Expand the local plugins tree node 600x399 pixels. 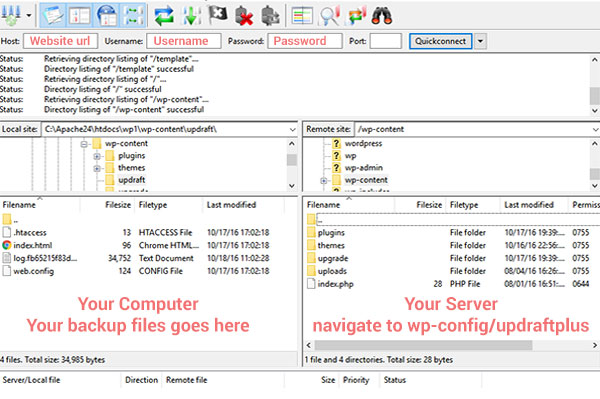(97, 156)
